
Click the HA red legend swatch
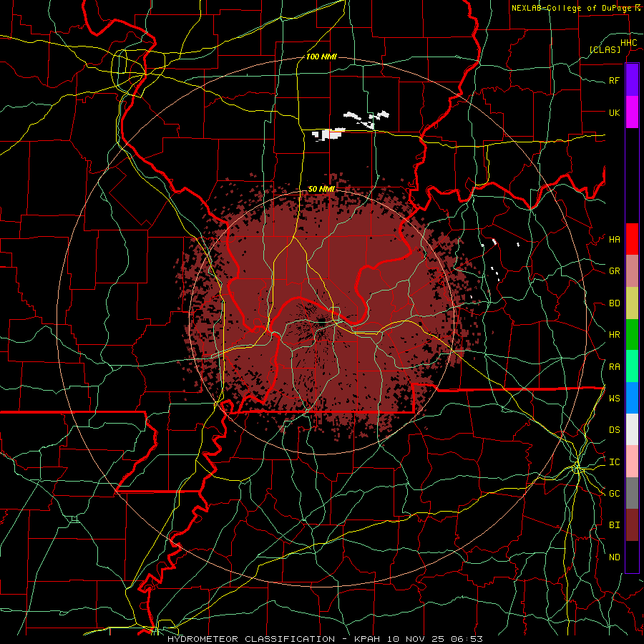pos(632,239)
